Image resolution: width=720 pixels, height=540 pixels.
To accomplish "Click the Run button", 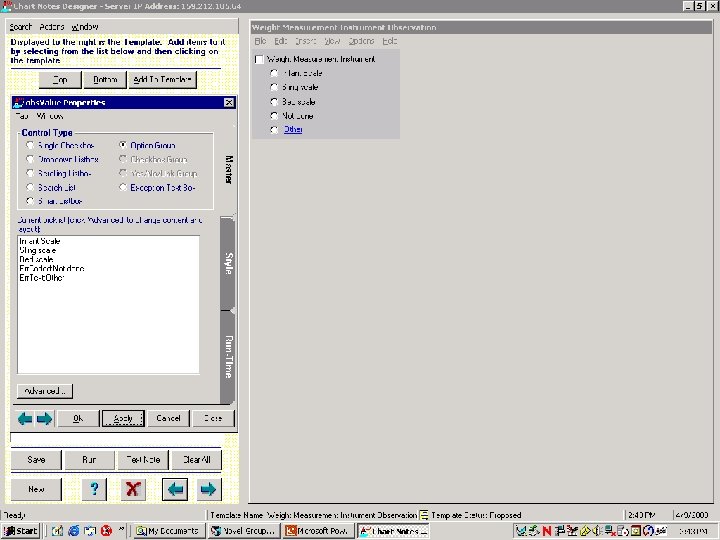I will (89, 460).
